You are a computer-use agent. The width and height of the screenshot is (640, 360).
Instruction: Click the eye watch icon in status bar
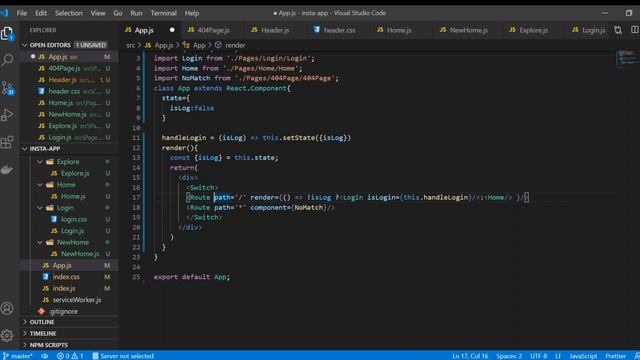point(45,356)
